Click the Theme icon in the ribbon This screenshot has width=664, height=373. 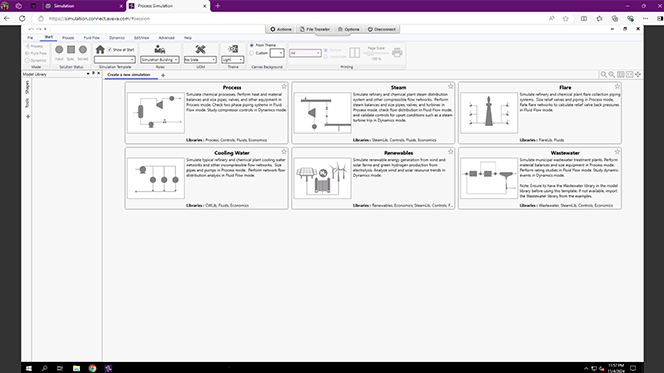233,49
